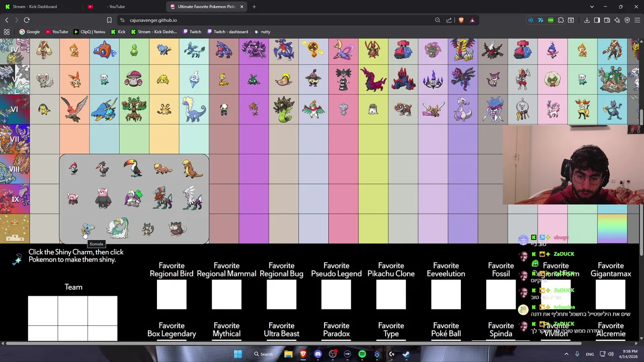Toggle the browser sidebar panel
The width and height of the screenshot is (644, 362).
pos(597,20)
